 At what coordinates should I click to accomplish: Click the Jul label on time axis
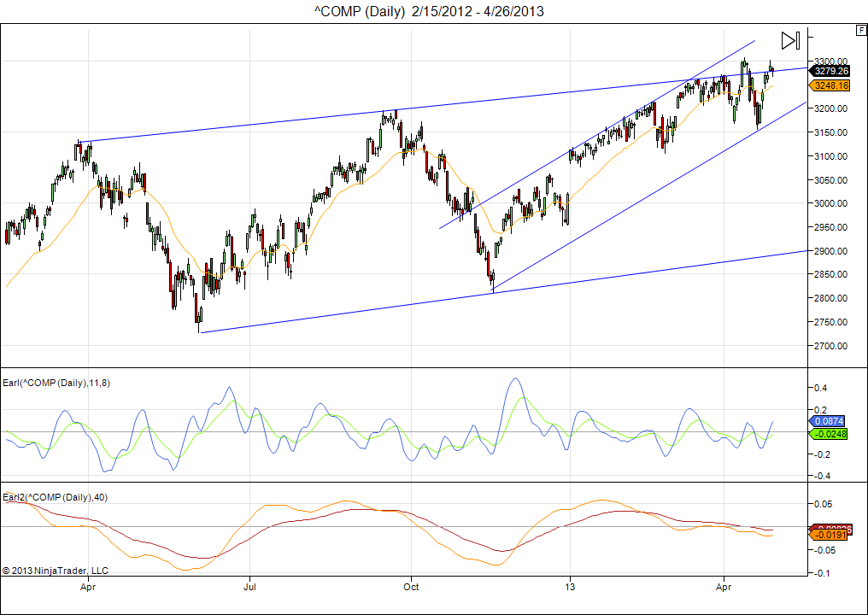pos(250,588)
